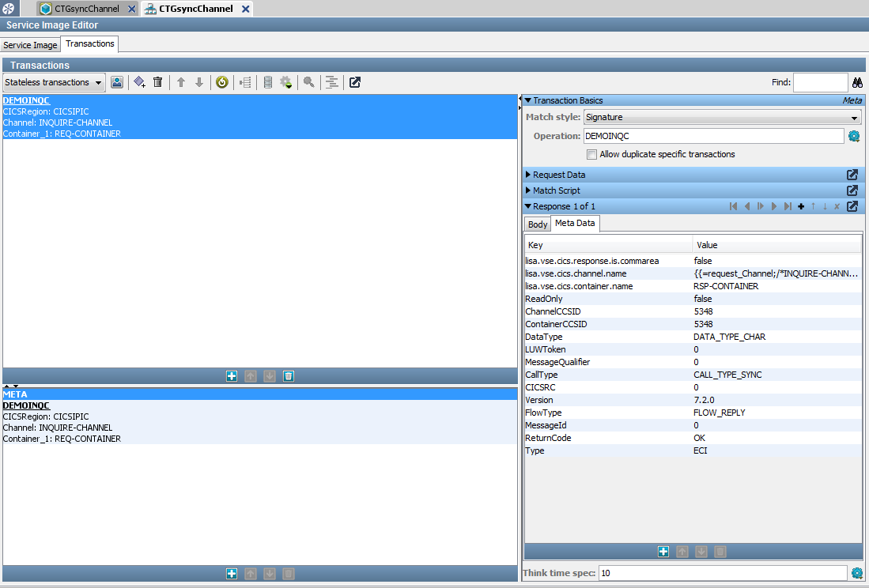Screen dimensions: 869x588
Task: Collapse the Transaction Basics section
Action: point(527,100)
